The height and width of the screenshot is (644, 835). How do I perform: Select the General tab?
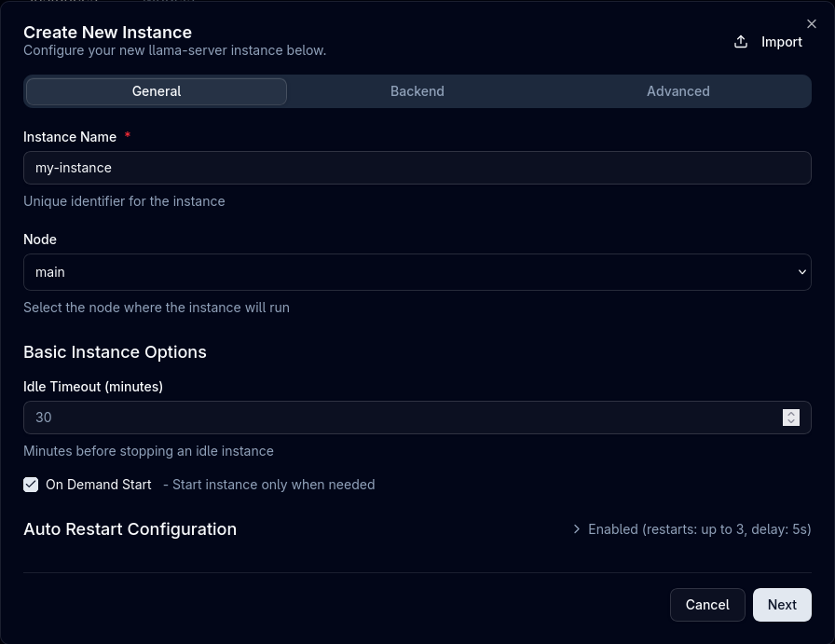tap(156, 91)
